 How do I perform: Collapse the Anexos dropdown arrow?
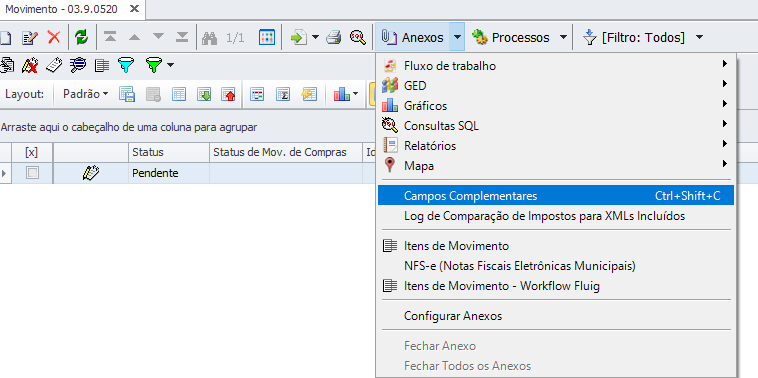pos(457,37)
